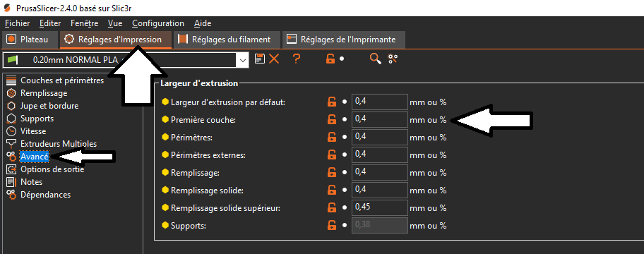Select Extrudeurs Multiples page
The image size is (644, 254).
point(59,144)
